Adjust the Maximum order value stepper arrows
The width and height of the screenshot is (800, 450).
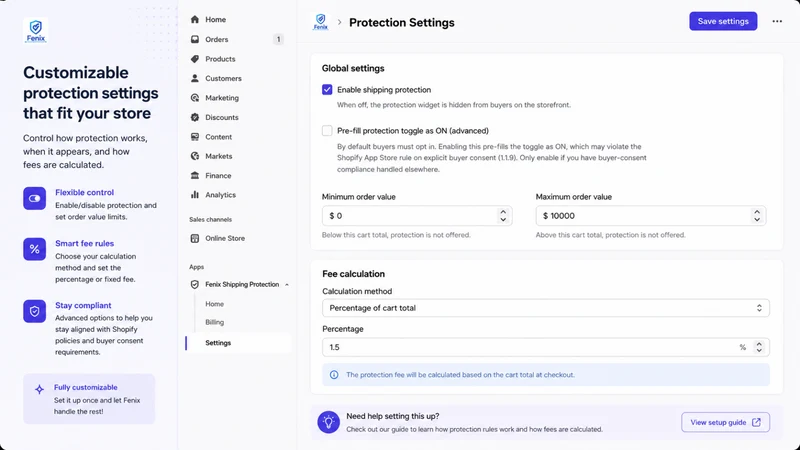click(x=757, y=216)
